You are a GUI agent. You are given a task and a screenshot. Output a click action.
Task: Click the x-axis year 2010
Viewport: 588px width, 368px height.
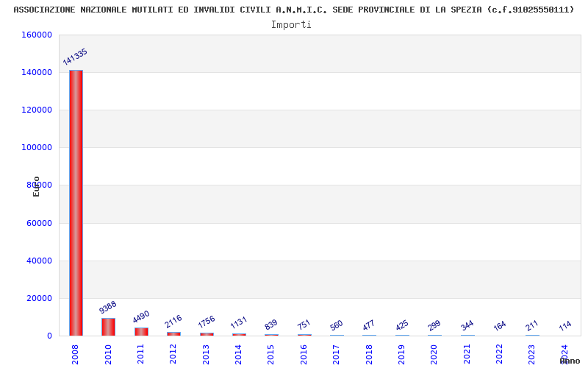(108, 355)
